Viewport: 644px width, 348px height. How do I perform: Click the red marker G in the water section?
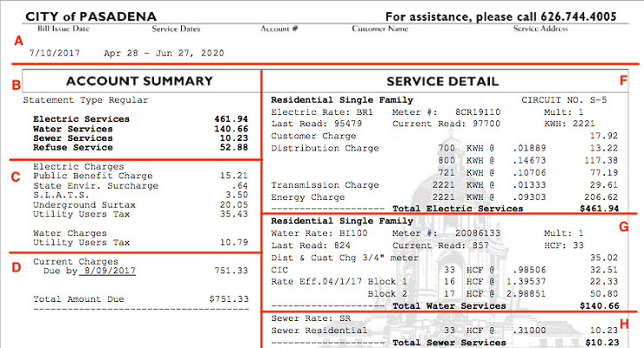[622, 227]
